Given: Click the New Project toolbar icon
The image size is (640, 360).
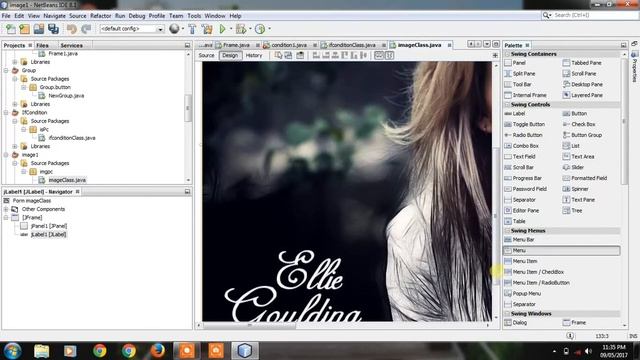Looking at the screenshot, I should pos(24,29).
